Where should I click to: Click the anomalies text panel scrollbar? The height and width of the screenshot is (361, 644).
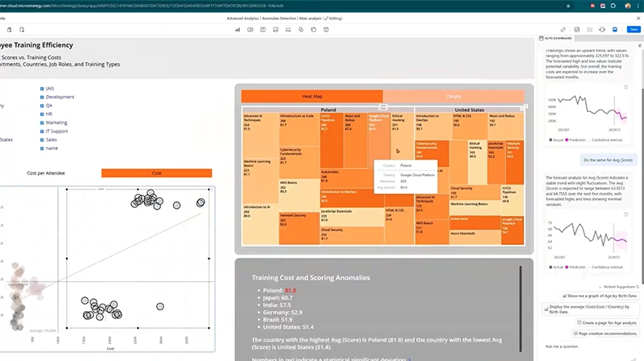[520, 309]
